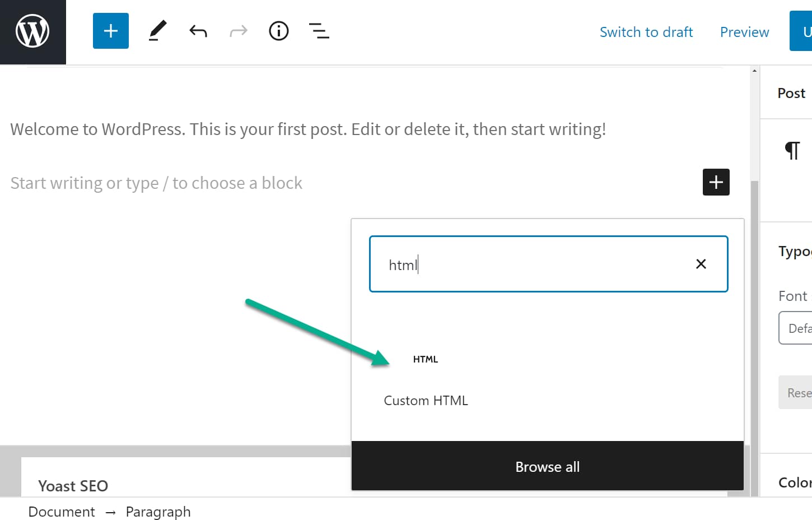Open the List View outline icon
Screen dimensions: 812x520
[319, 31]
